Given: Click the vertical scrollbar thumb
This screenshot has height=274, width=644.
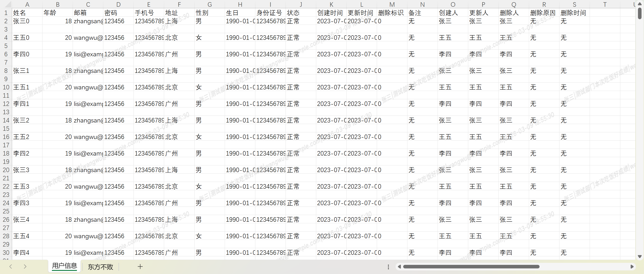Looking at the screenshot, I should tap(640, 13).
